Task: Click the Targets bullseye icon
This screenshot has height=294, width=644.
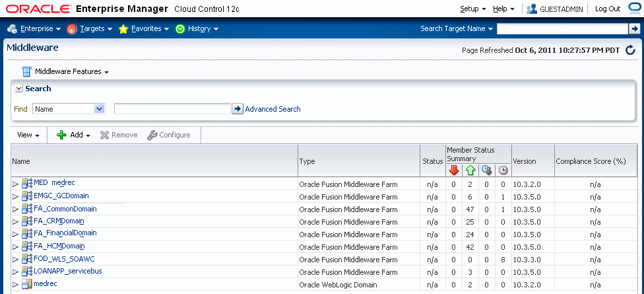Action: [x=71, y=29]
